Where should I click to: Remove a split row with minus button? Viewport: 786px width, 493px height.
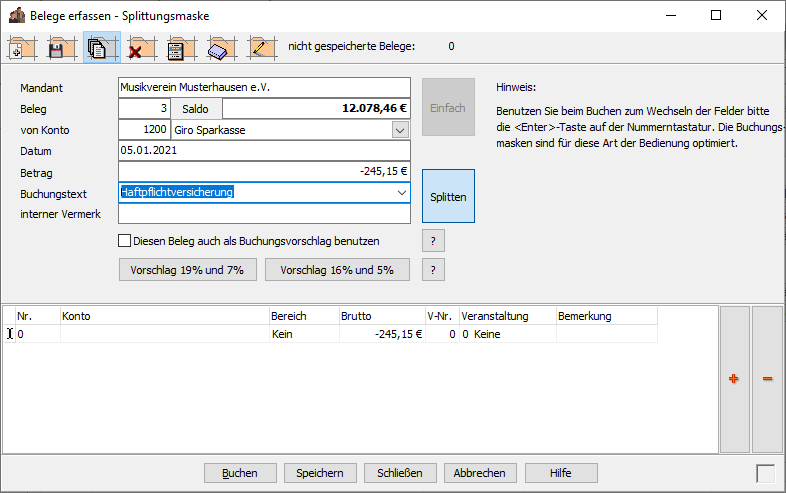tap(767, 379)
